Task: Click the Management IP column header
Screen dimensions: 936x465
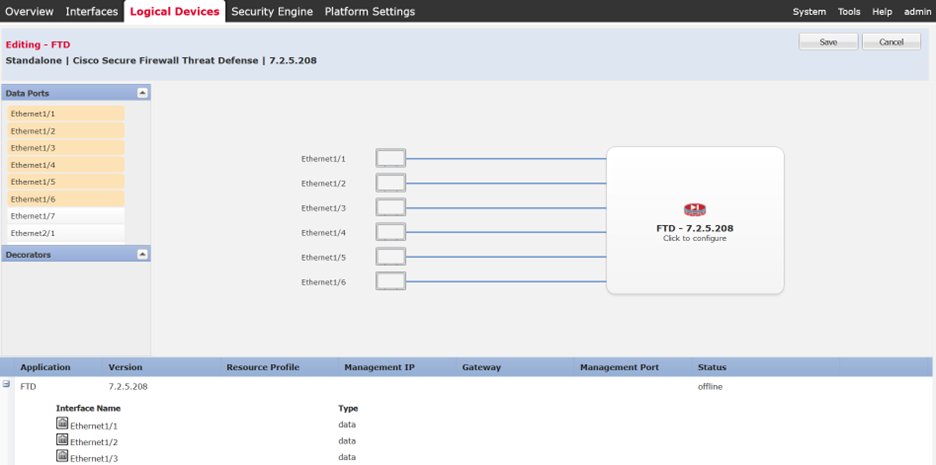Action: (380, 367)
